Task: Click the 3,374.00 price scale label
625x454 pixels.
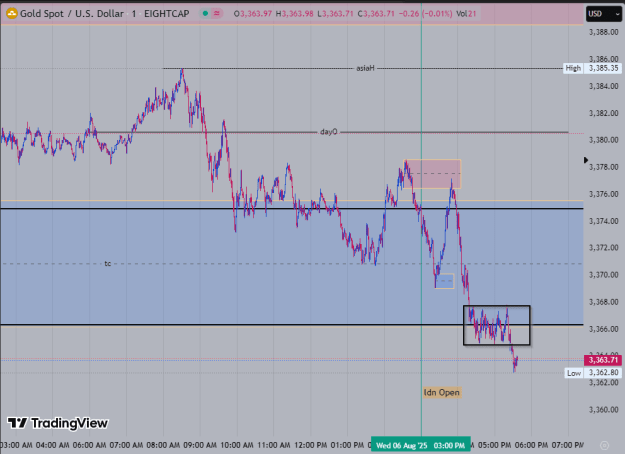Action: (x=603, y=221)
